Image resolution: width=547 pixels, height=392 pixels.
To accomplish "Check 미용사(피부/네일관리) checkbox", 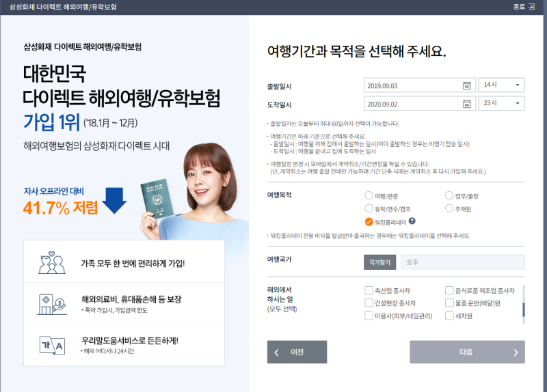I will point(369,316).
